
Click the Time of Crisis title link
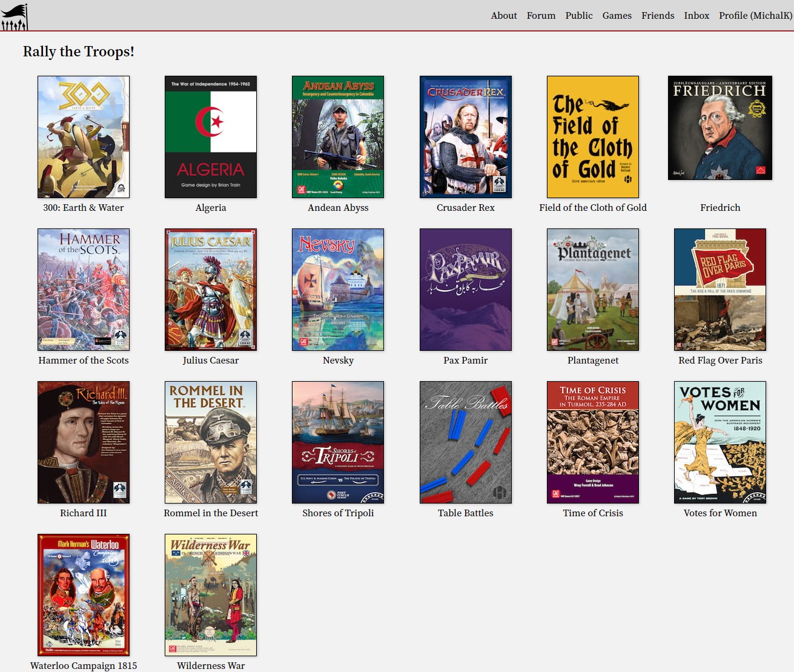(592, 513)
